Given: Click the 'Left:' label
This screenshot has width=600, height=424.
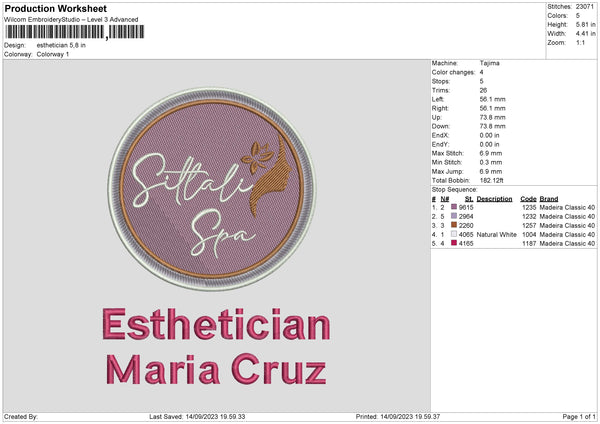Looking at the screenshot, I should pos(438,99).
